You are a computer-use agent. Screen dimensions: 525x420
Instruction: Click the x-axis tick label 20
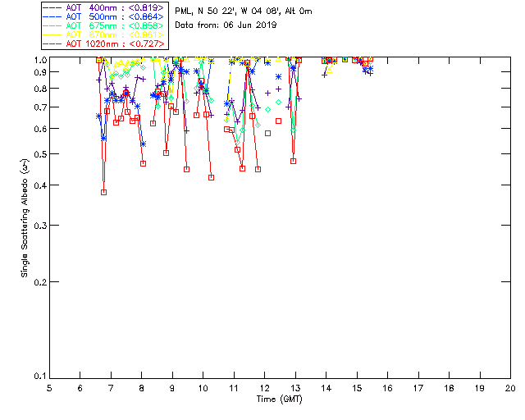[x=510, y=387]
